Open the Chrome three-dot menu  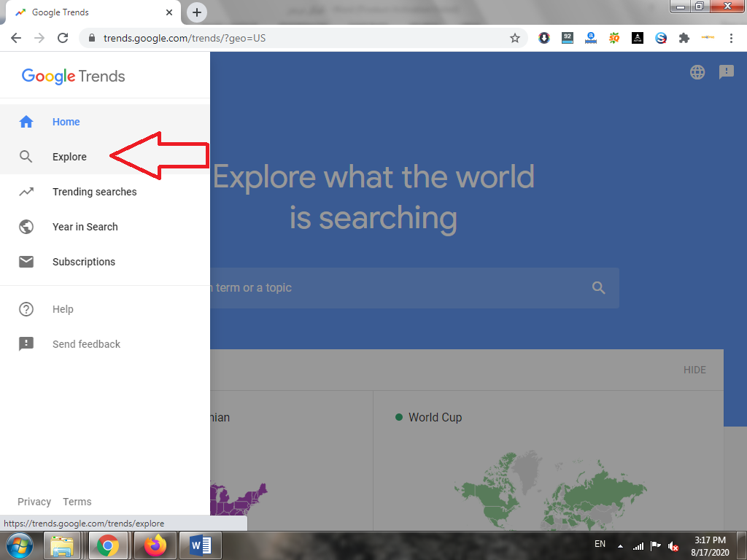pos(731,38)
